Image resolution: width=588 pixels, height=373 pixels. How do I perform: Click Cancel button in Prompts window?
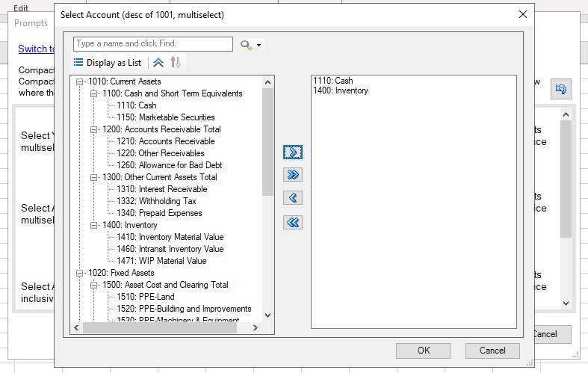552,334
